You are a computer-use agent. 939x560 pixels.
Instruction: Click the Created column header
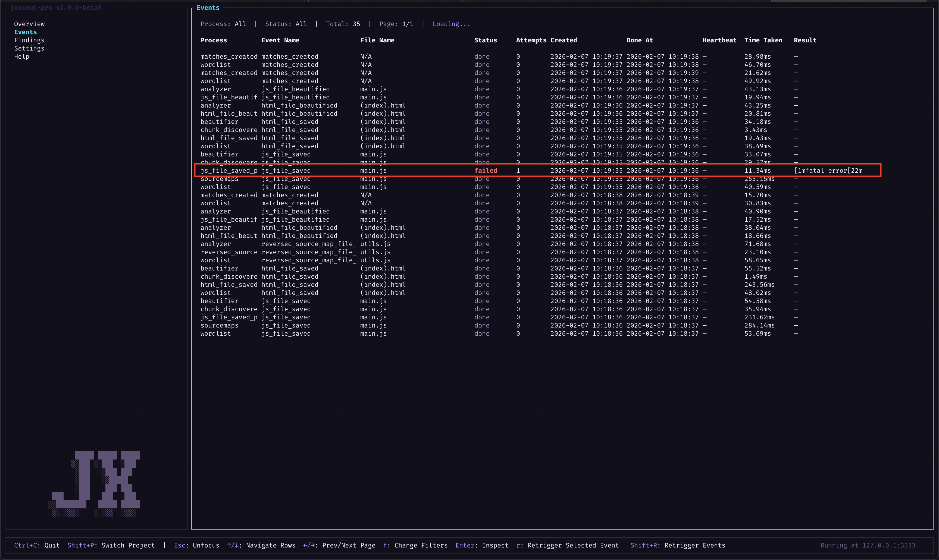coord(564,40)
